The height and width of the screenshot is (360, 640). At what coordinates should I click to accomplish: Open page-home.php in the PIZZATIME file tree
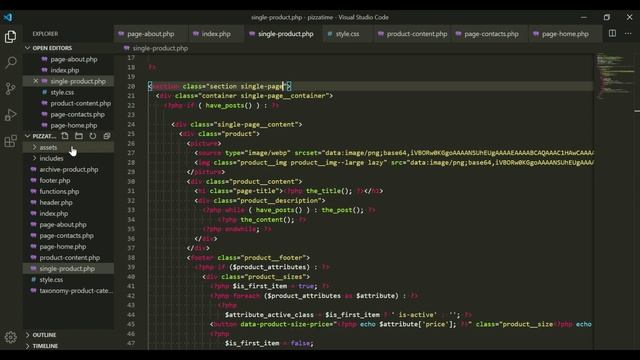click(68, 247)
